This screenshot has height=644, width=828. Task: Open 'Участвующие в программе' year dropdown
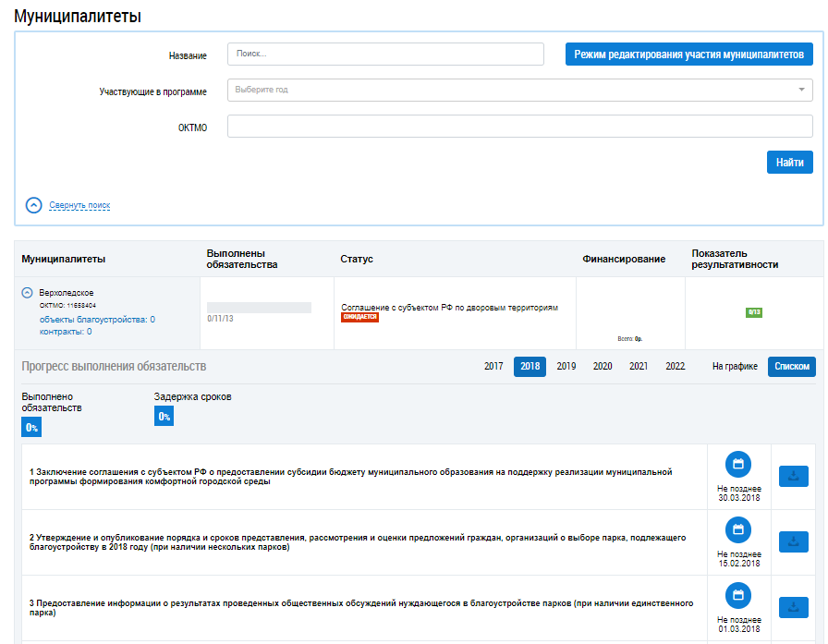[519, 91]
